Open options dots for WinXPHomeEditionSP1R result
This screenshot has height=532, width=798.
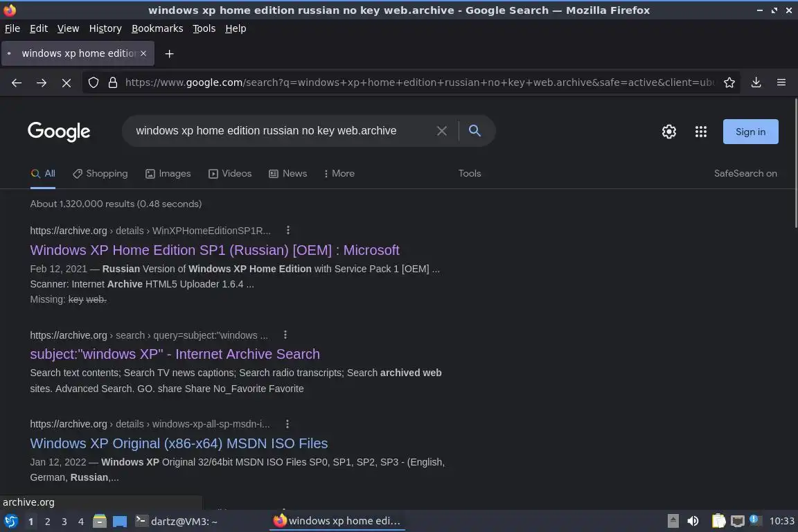pos(288,230)
